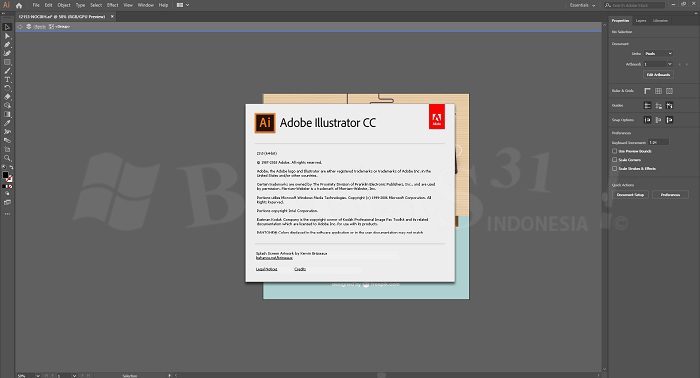Select the Rectangle tool
700x378 pixels.
coord(7,62)
